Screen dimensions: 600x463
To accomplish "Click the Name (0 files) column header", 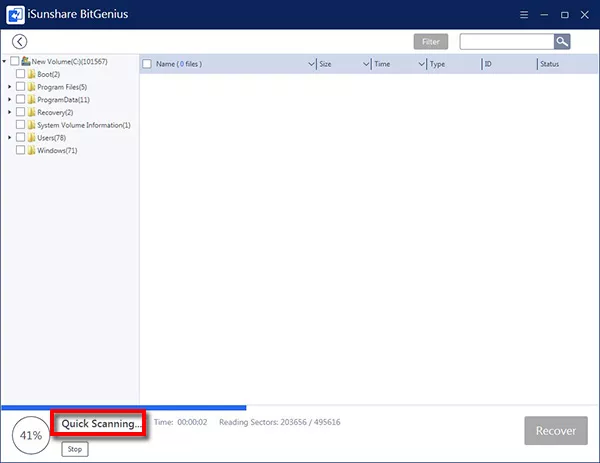I will (x=179, y=64).
